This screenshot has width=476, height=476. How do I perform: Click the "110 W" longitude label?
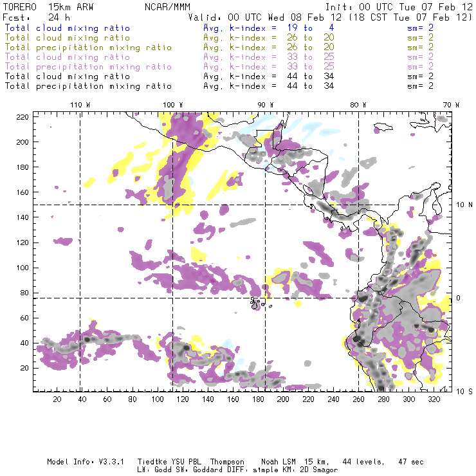click(80, 105)
